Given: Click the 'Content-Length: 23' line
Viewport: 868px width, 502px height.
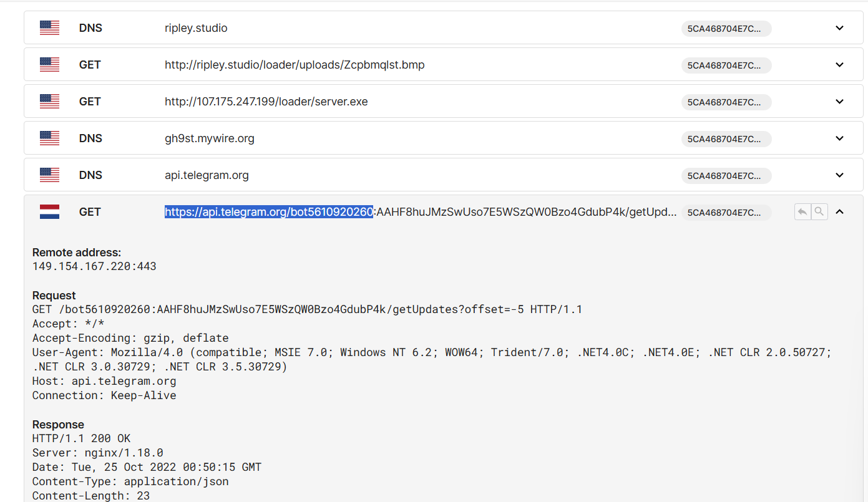Looking at the screenshot, I should tap(91, 496).
